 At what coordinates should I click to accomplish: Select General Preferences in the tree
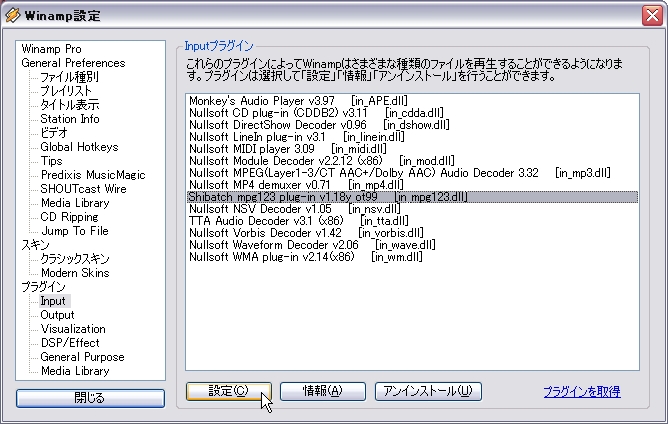(x=73, y=63)
